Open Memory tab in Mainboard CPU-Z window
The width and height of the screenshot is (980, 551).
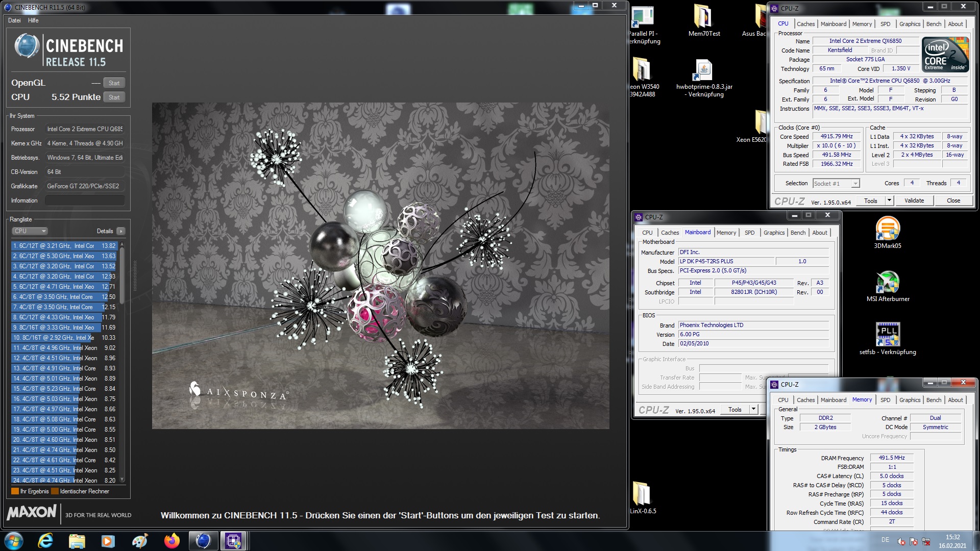(726, 233)
